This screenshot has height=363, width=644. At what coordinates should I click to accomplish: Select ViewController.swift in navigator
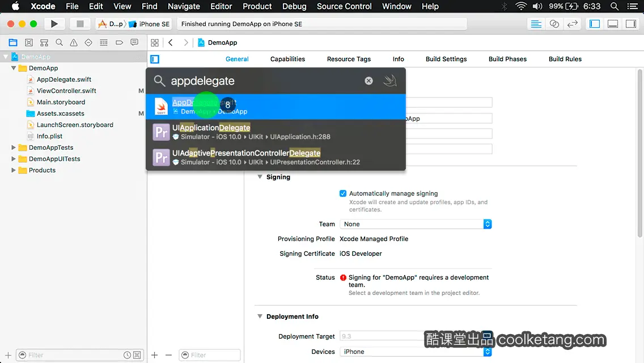point(66,90)
